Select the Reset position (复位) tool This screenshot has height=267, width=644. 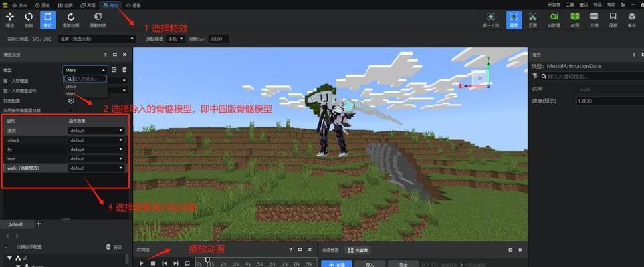[47, 19]
